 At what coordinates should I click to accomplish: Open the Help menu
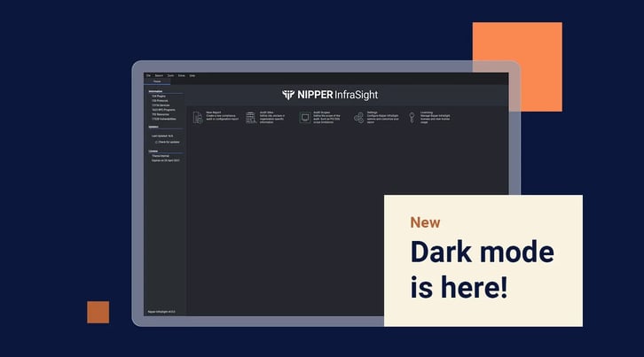[192, 75]
